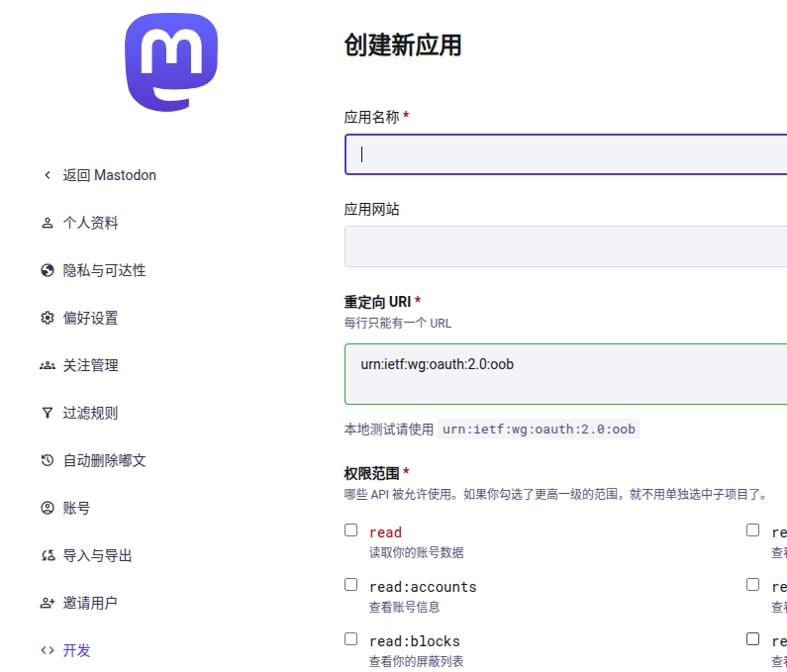Click the Mastodon logo
The height and width of the screenshot is (672, 787).
tap(171, 62)
